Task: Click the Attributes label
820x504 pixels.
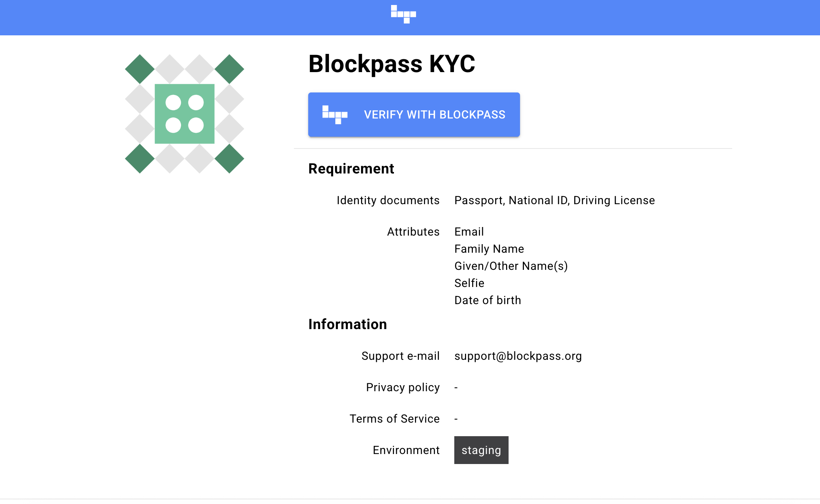Action: pos(413,232)
